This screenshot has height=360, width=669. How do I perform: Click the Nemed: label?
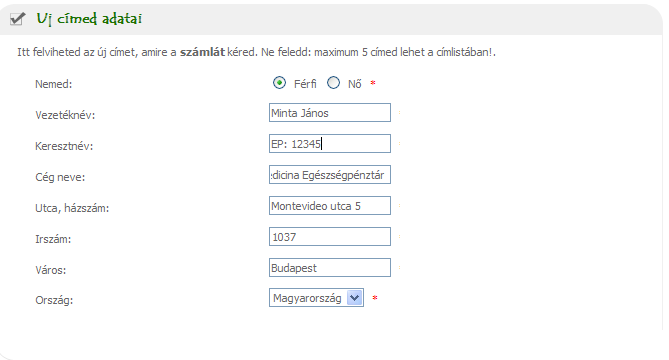pos(54,84)
